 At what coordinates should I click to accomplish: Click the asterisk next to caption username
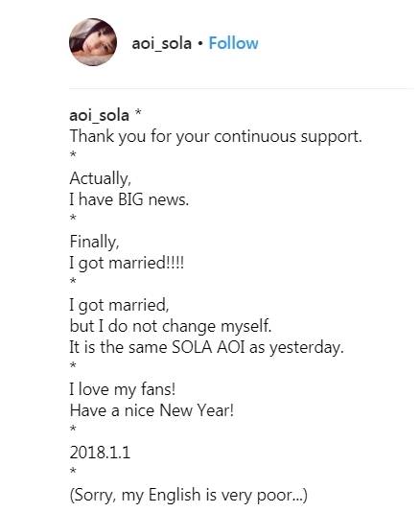tap(138, 112)
